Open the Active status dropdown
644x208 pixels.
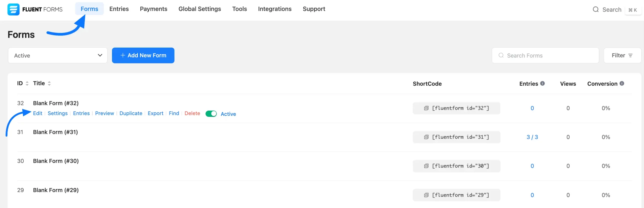pos(58,55)
